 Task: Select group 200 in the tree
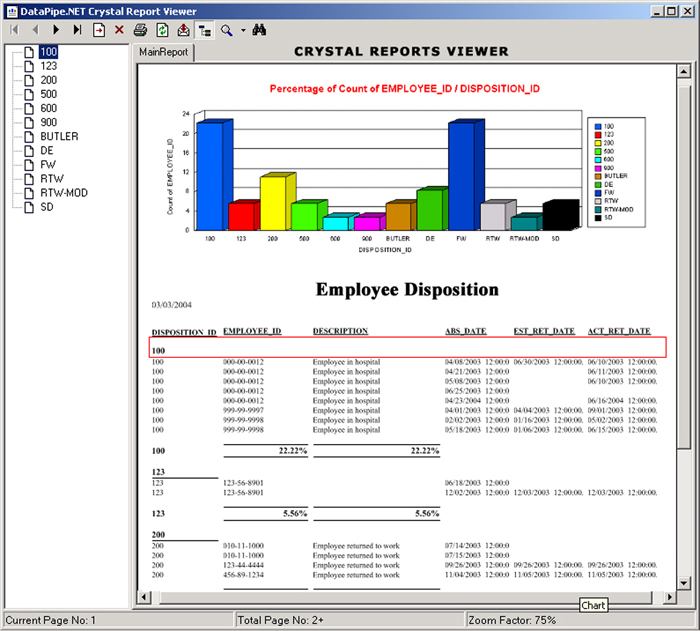coord(49,80)
